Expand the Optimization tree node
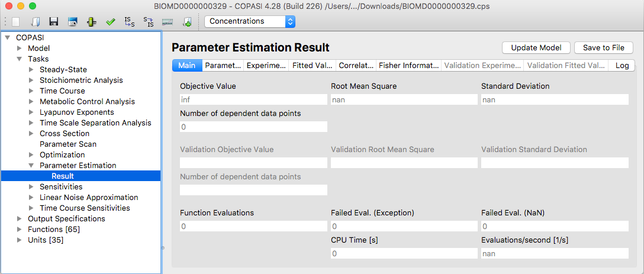644x274 pixels. coord(31,155)
